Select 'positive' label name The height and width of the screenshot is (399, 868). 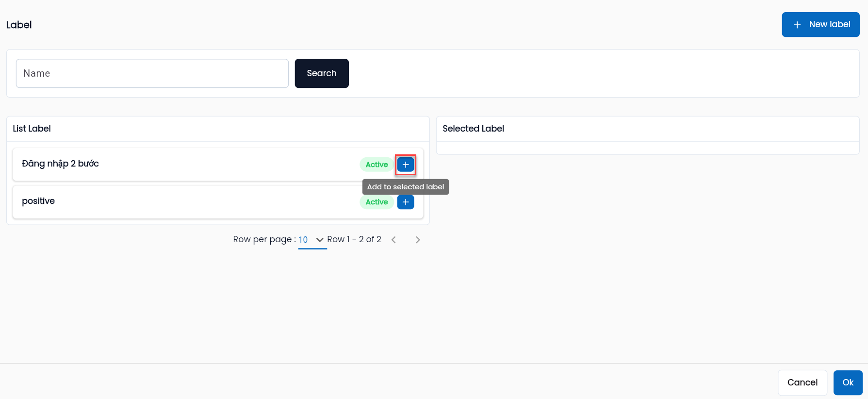[x=38, y=201]
